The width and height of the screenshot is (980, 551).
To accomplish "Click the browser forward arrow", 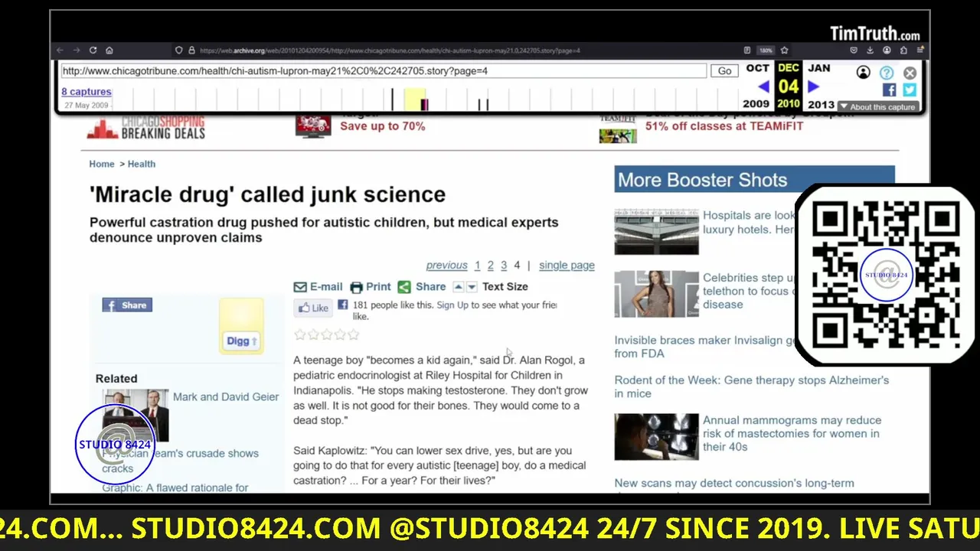I will [x=77, y=51].
